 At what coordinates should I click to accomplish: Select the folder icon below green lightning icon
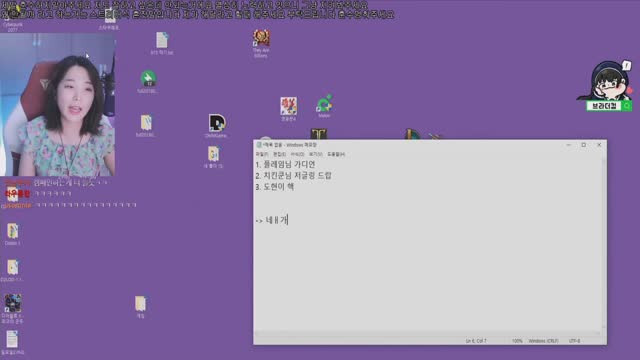coord(146,123)
